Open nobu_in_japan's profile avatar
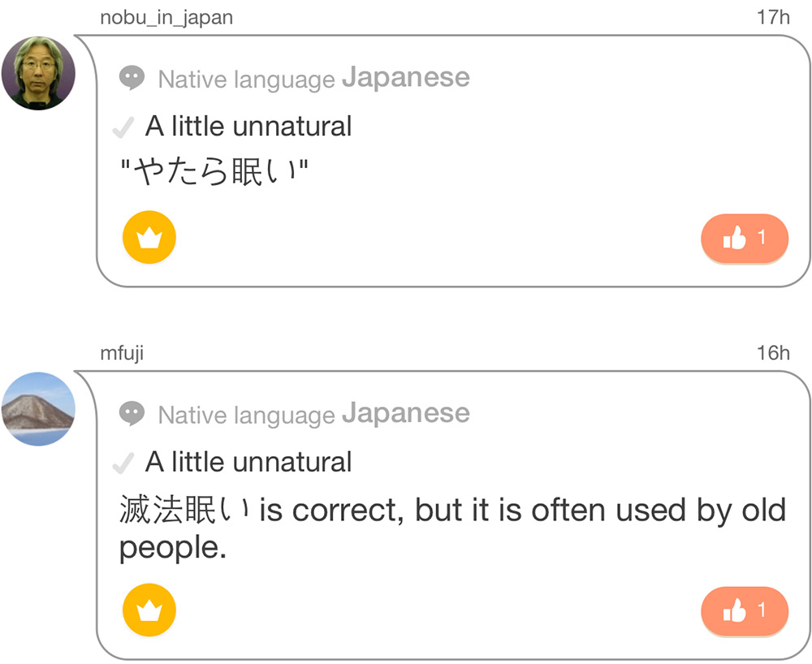The image size is (812, 664). (38, 73)
